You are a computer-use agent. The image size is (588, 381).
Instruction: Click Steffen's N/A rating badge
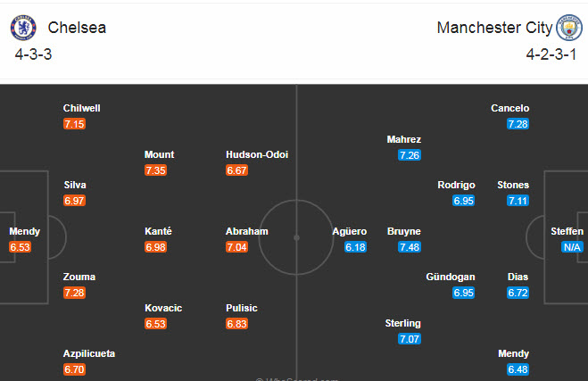coord(572,247)
